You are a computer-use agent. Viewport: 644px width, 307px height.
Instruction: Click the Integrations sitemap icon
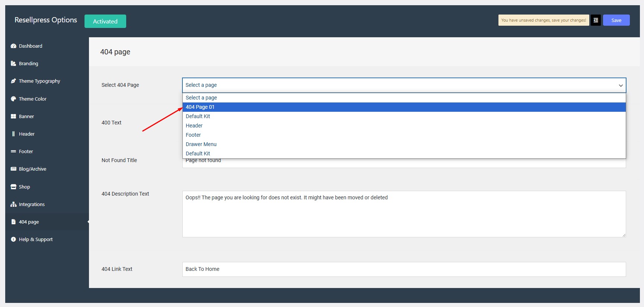click(x=13, y=205)
